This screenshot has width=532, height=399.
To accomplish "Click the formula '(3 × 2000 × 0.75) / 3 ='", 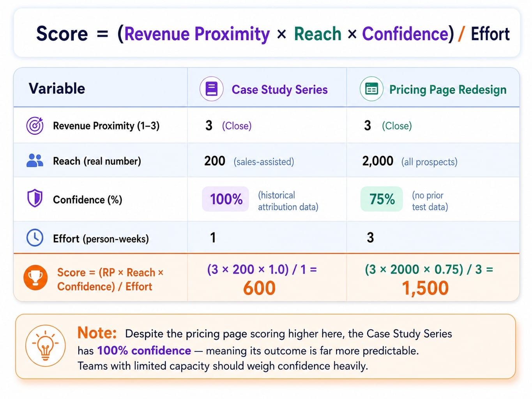I will [x=429, y=269].
